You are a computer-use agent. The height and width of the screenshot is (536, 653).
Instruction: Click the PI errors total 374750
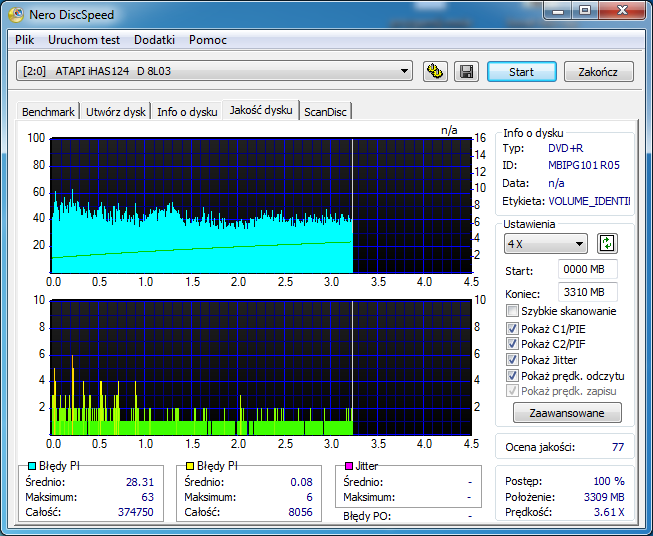pos(136,512)
